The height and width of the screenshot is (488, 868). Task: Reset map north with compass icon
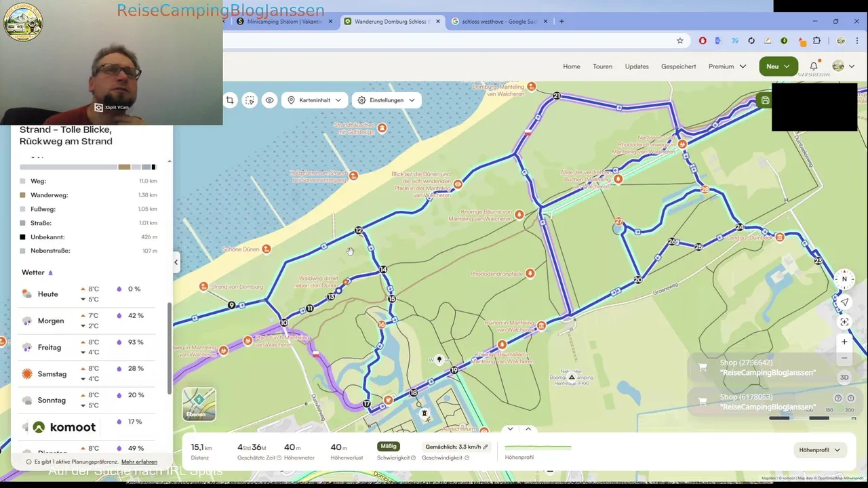pyautogui.click(x=844, y=279)
